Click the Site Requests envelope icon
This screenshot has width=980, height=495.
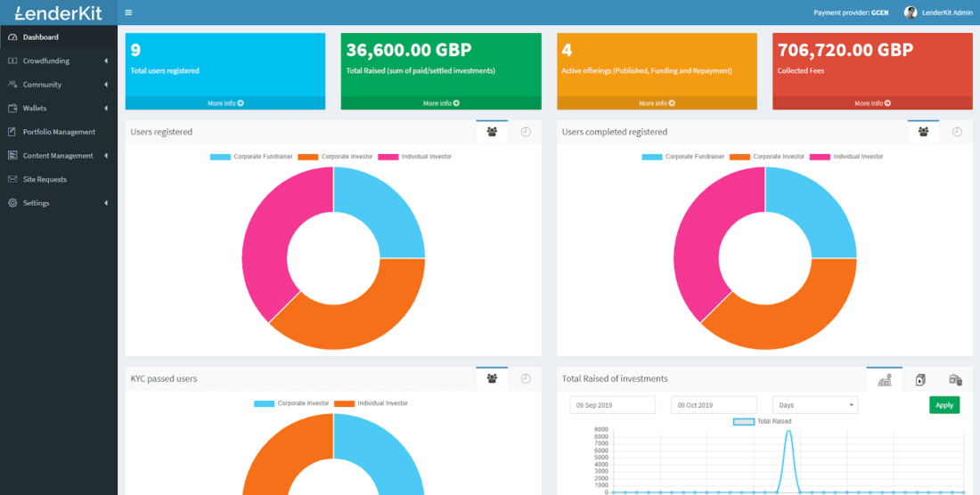coord(12,179)
